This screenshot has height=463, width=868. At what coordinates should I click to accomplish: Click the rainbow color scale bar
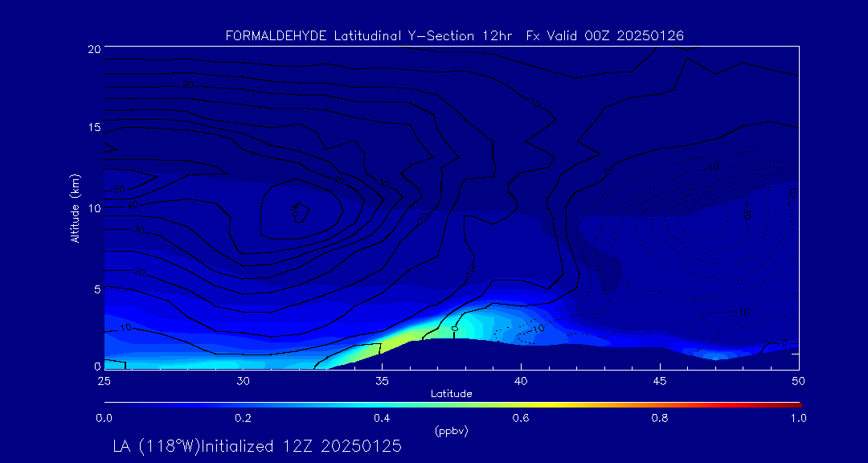click(x=452, y=405)
